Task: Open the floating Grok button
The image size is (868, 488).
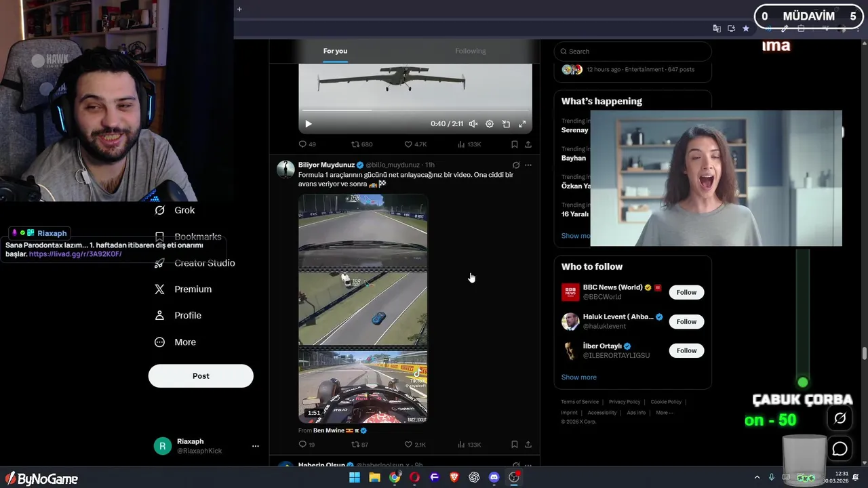Action: [x=840, y=418]
